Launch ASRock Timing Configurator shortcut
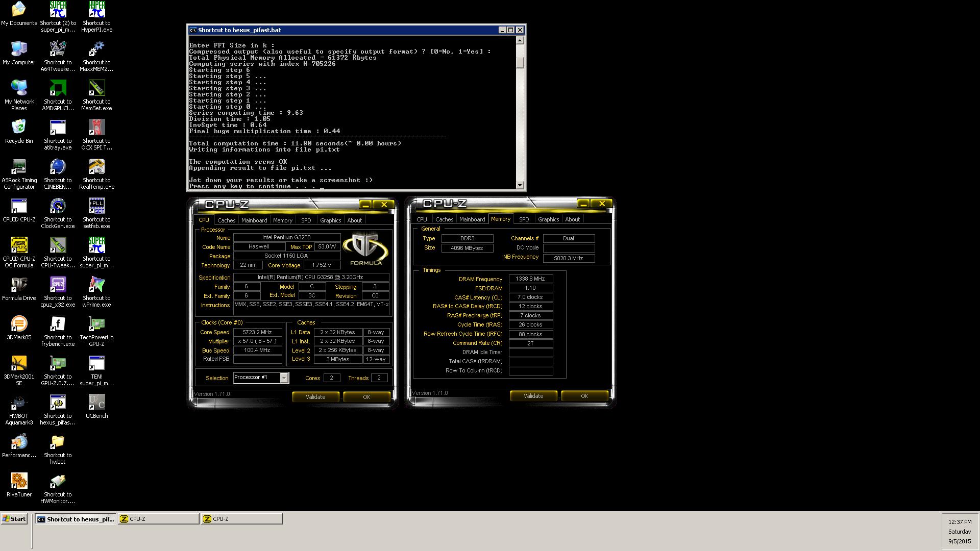The width and height of the screenshot is (980, 551). point(19,174)
